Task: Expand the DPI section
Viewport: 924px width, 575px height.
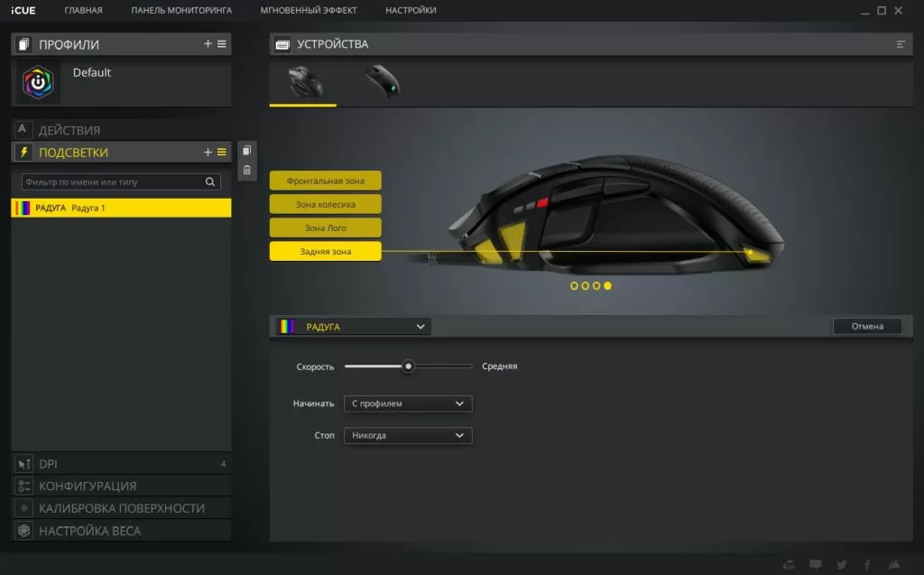Action: 121,464
